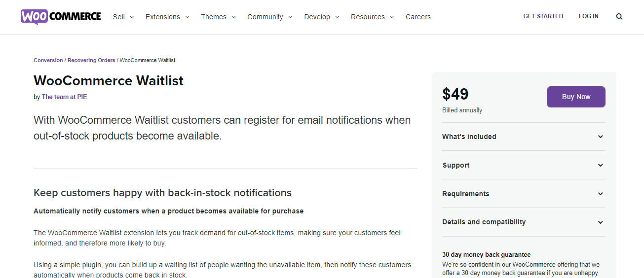Click the Get Started link
Image resolution: width=644 pixels, height=278 pixels.
543,16
